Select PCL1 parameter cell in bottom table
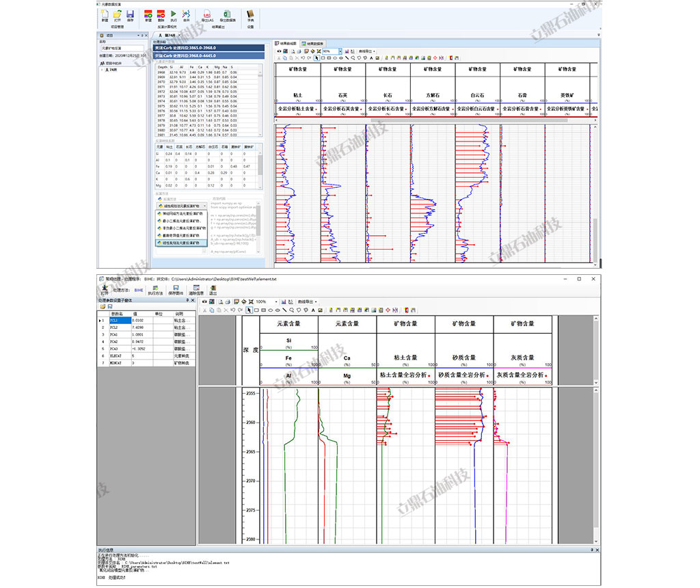 coord(120,321)
